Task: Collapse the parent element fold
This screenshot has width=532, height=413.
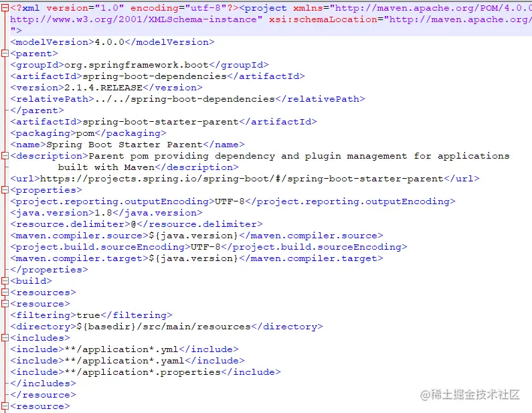Action: click(x=5, y=54)
